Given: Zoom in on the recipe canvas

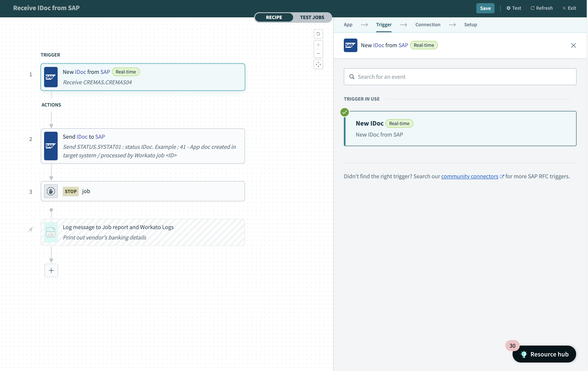Looking at the screenshot, I should [x=318, y=45].
